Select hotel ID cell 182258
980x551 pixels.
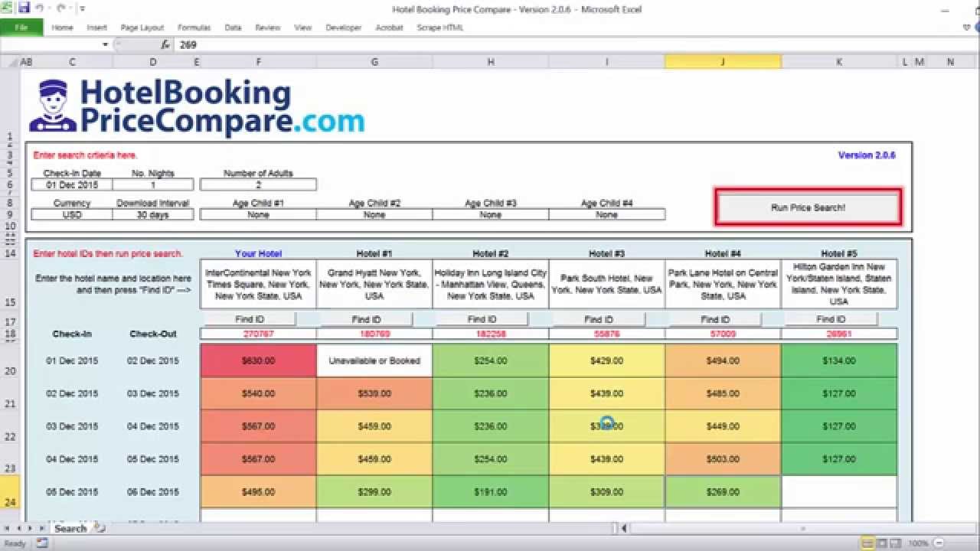(491, 334)
